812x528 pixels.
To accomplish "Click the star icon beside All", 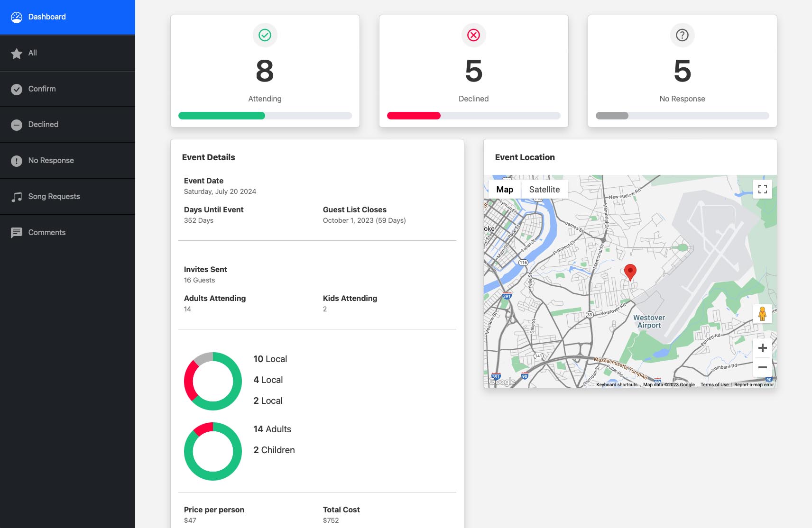I will 17,53.
